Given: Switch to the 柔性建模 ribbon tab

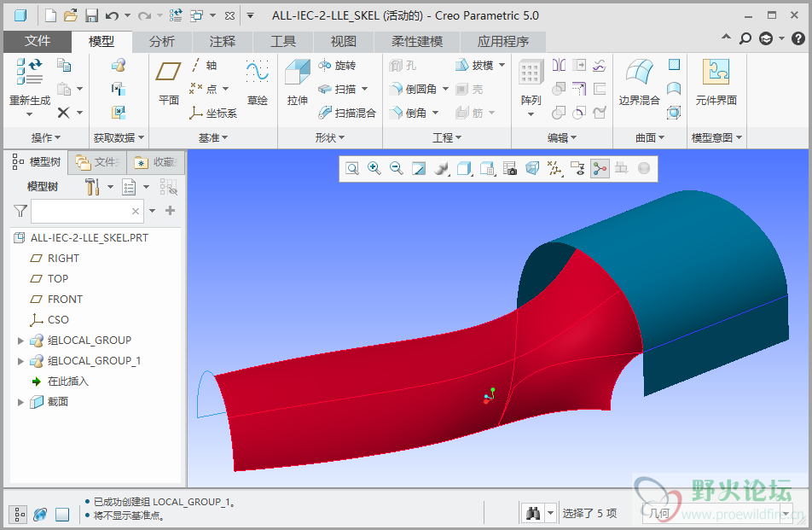Looking at the screenshot, I should coord(417,42).
